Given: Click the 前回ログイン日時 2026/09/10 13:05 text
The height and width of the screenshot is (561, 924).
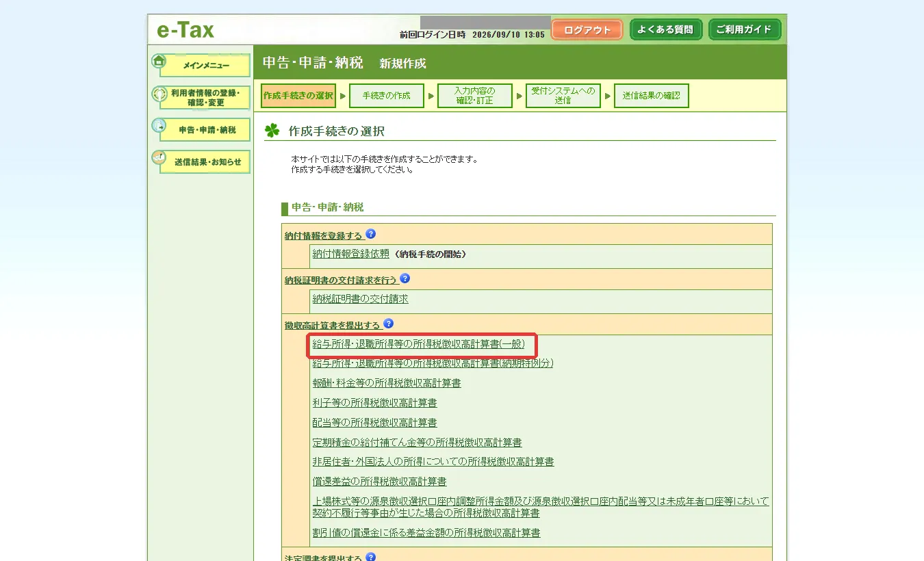Looking at the screenshot, I should (x=472, y=34).
